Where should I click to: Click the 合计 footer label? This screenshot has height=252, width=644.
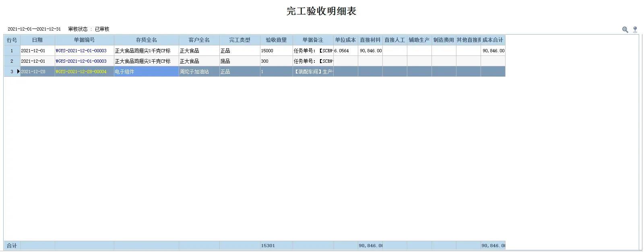pyautogui.click(x=12, y=246)
